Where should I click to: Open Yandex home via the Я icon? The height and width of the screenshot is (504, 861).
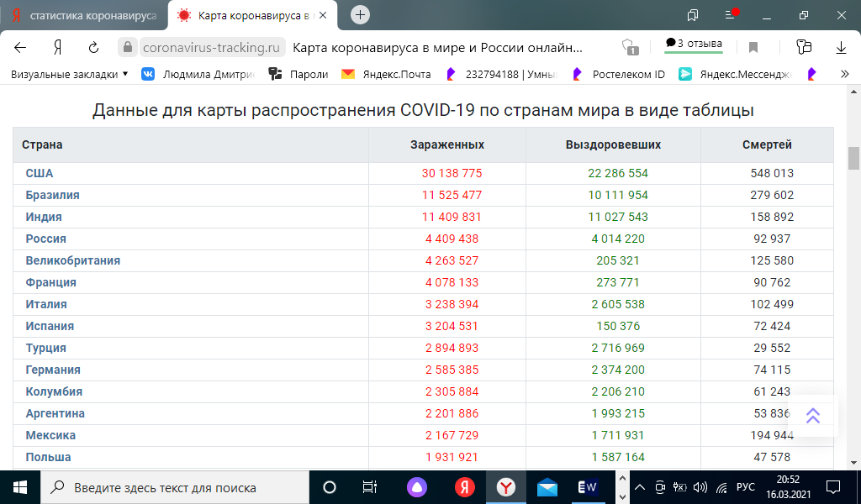57,47
